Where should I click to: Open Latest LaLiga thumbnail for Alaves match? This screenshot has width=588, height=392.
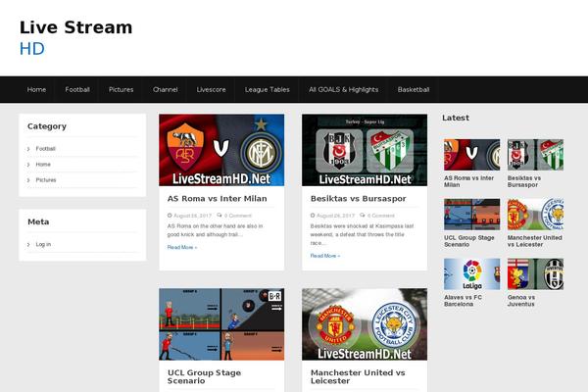click(471, 273)
